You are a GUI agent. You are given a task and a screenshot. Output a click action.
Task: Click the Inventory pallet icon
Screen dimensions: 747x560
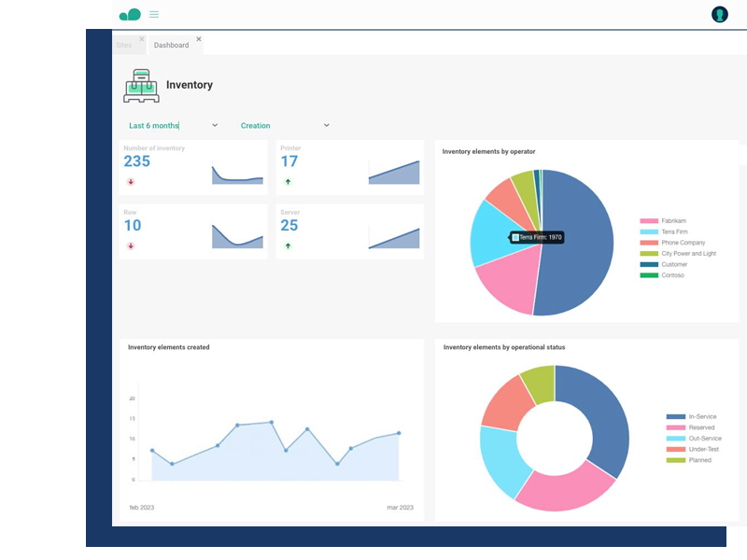[x=141, y=86]
